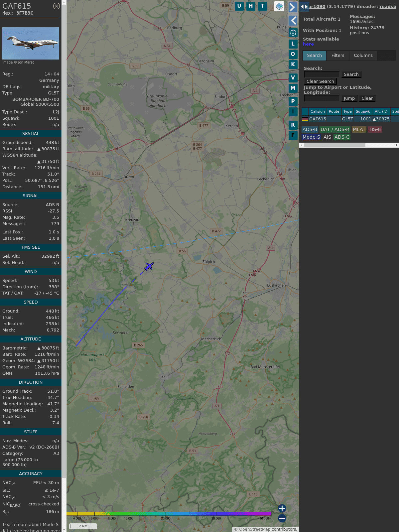The width and height of the screenshot is (399, 532).
Task: Open the 14+04 registration link
Action: point(52,74)
